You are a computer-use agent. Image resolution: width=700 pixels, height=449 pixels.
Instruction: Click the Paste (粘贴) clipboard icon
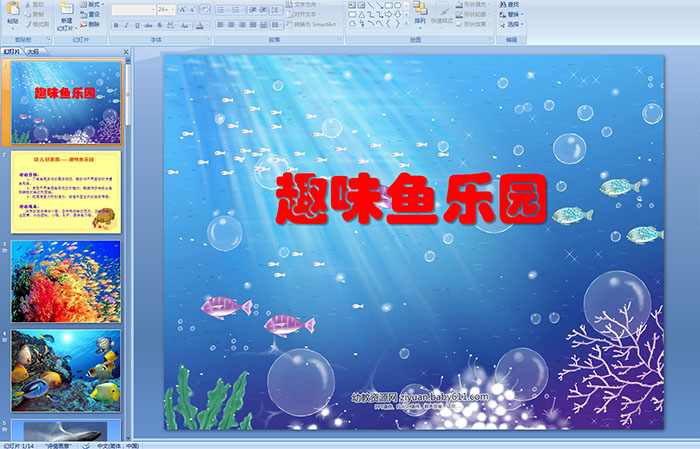[13, 8]
